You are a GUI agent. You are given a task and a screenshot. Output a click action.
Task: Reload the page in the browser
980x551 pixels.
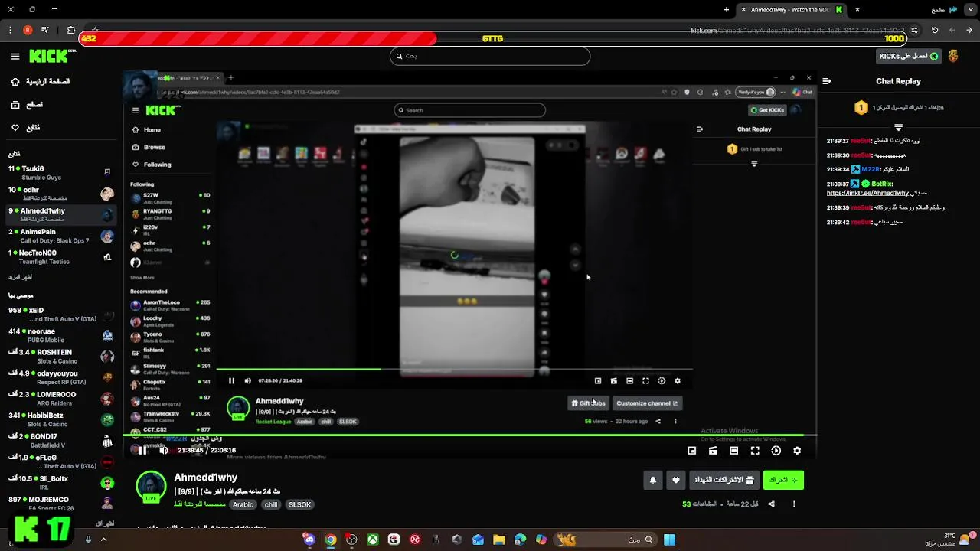pos(935,30)
